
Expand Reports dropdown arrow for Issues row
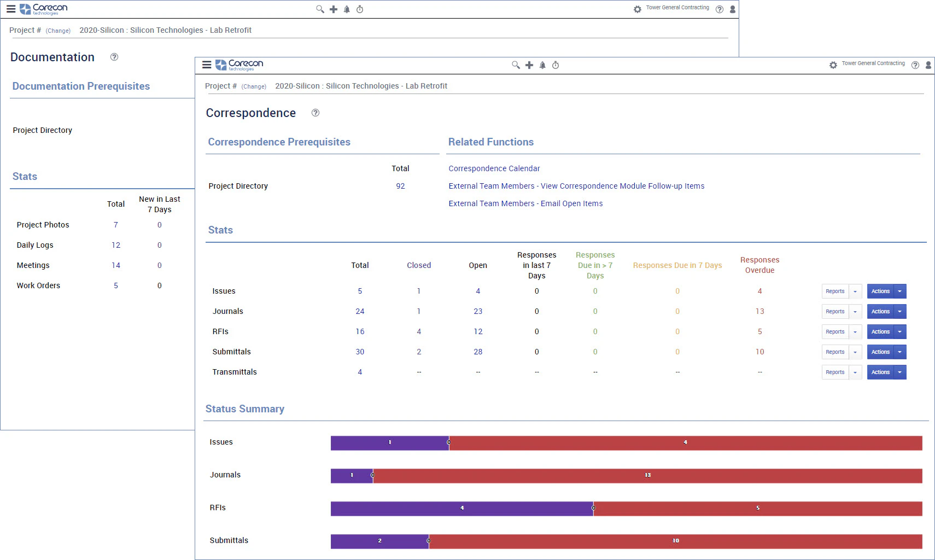click(x=856, y=291)
